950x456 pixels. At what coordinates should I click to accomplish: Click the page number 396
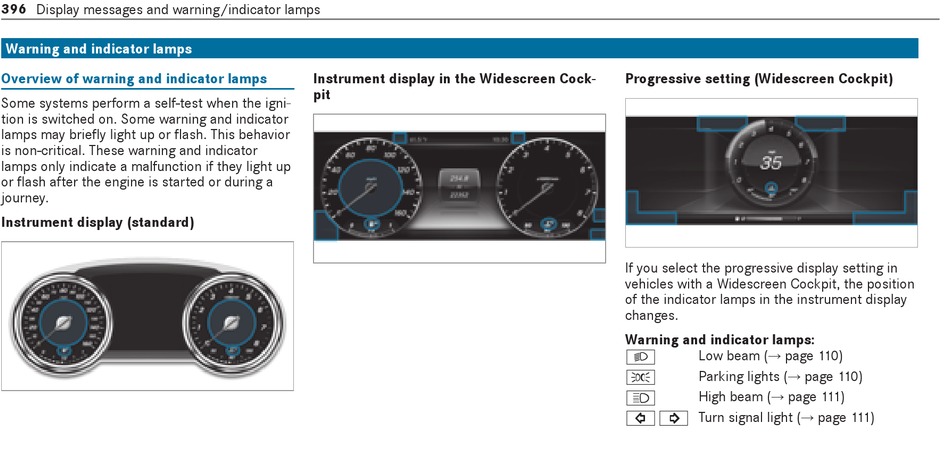click(14, 10)
